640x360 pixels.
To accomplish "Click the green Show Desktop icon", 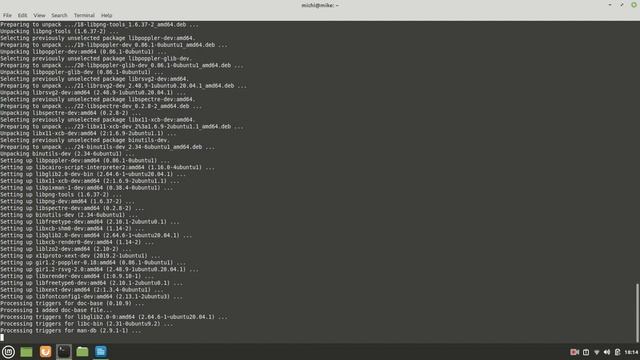I will (27, 351).
